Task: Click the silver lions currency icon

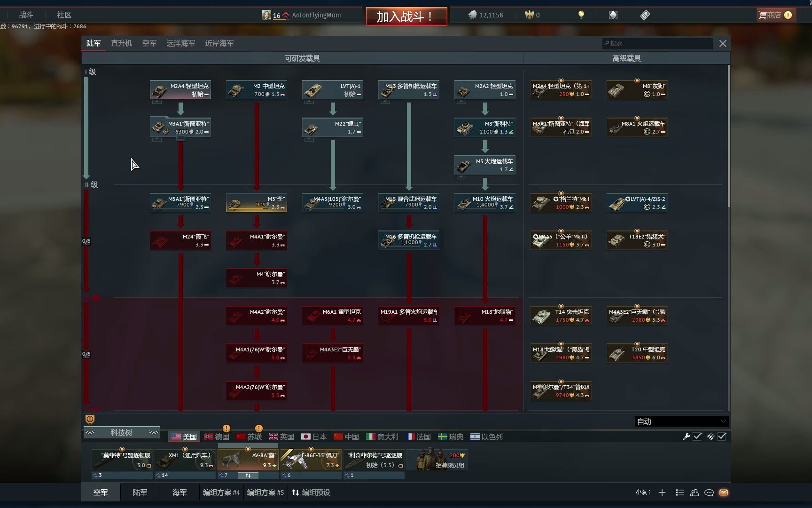Action: point(472,15)
